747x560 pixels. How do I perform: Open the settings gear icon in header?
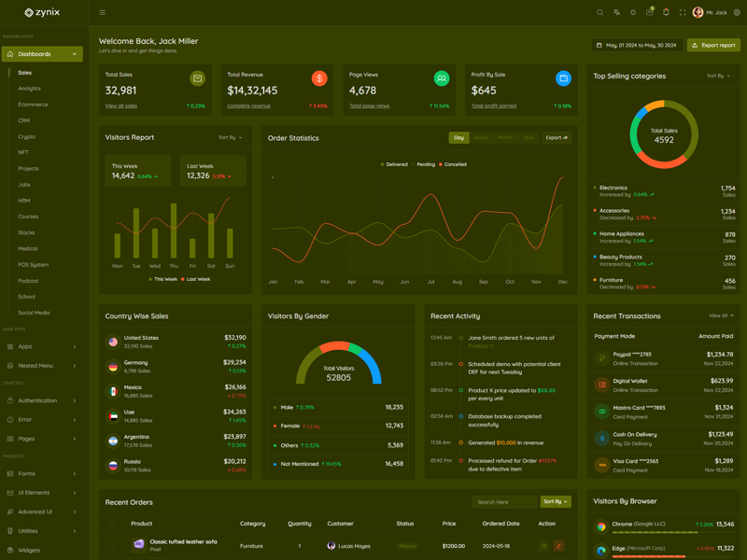tap(737, 13)
